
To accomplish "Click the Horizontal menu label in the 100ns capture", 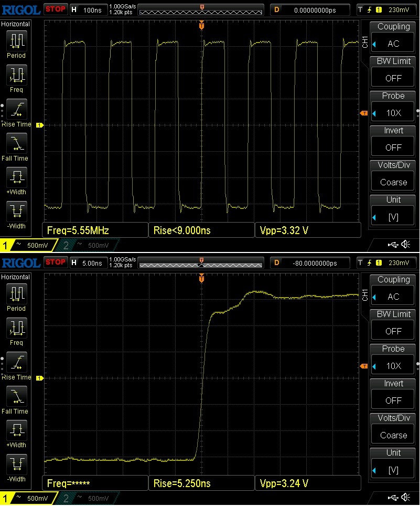I will [x=16, y=24].
